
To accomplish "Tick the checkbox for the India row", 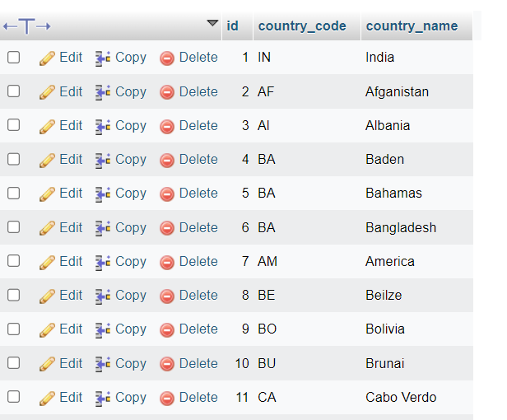I will [x=14, y=58].
